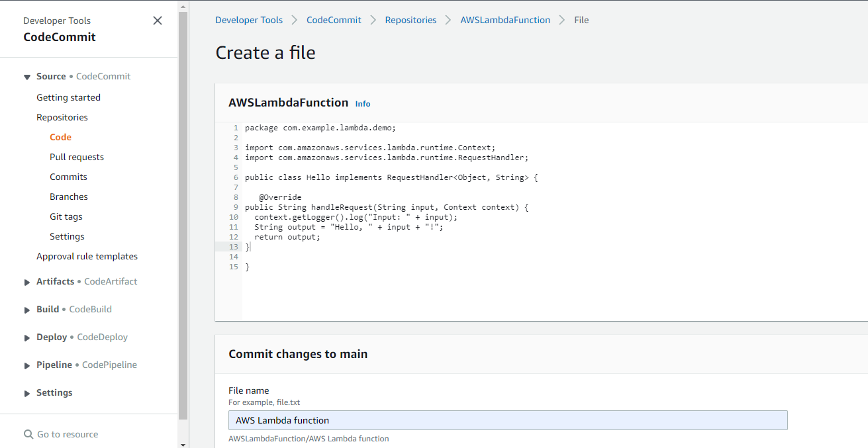
Task: Click the Repositories breadcrumb link
Action: click(410, 20)
